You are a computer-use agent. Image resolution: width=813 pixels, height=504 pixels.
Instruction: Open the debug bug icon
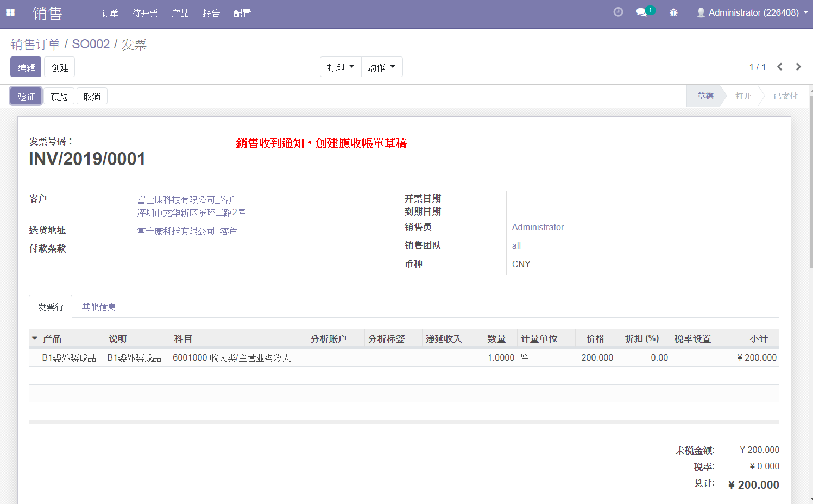click(x=673, y=12)
